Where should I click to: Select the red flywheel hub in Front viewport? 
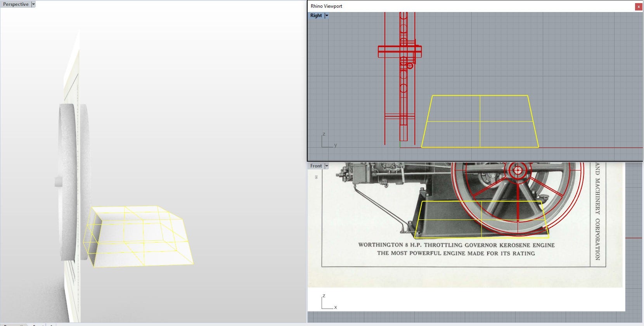(517, 170)
